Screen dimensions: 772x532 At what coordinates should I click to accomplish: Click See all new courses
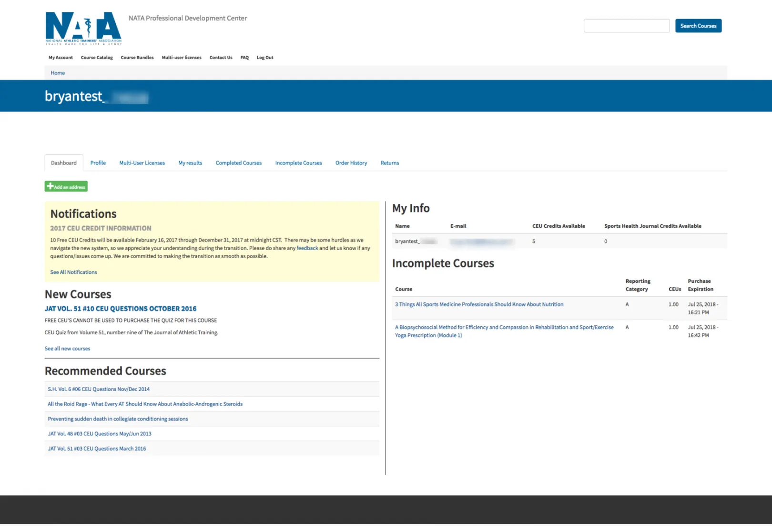click(67, 349)
